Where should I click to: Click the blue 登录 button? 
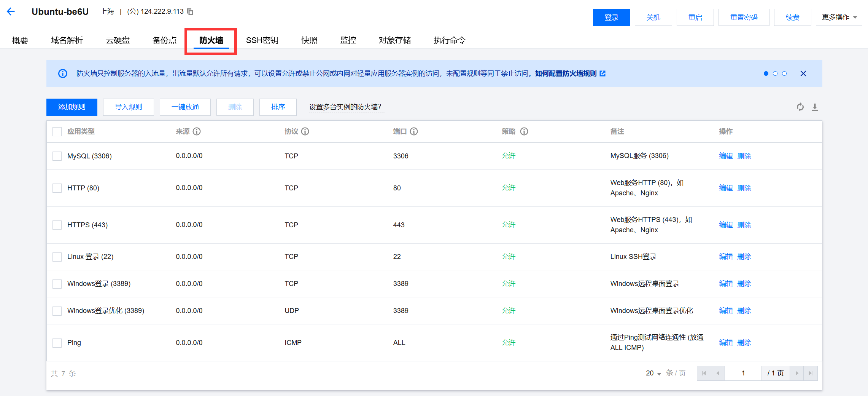[611, 17]
